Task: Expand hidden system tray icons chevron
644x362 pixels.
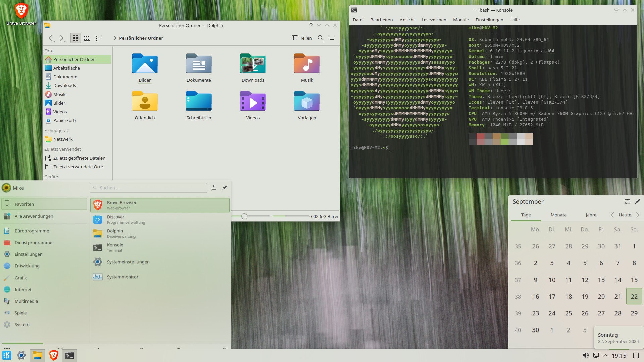Action: 605,355
